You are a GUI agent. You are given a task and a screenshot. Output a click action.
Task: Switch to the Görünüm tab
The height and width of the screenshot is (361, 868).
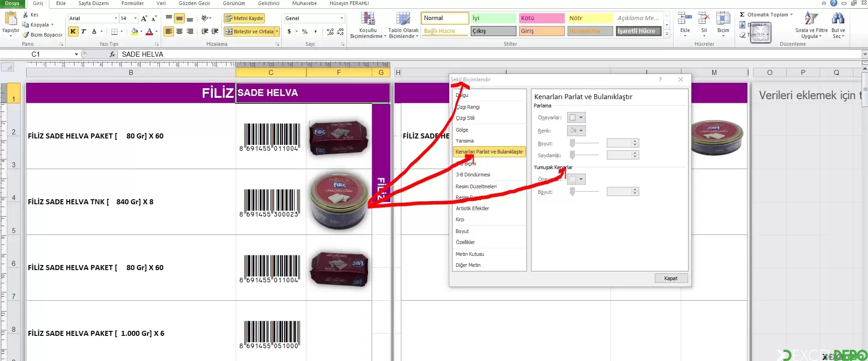(234, 3)
